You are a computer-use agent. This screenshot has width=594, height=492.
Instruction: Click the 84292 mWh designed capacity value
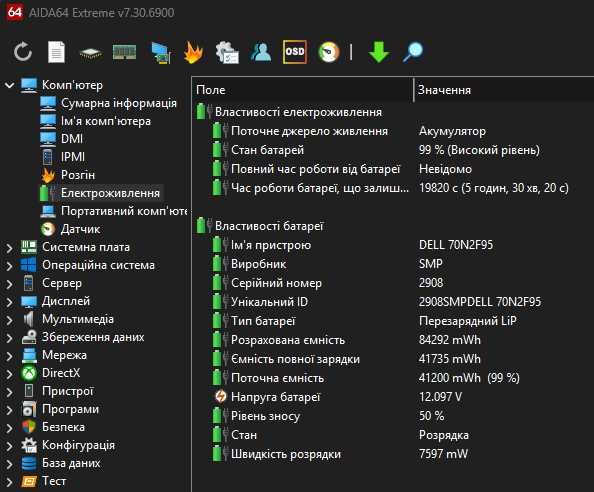(450, 340)
